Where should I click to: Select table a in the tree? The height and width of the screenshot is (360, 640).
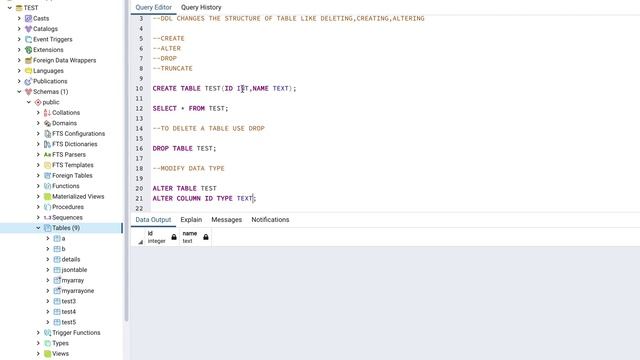pos(63,238)
